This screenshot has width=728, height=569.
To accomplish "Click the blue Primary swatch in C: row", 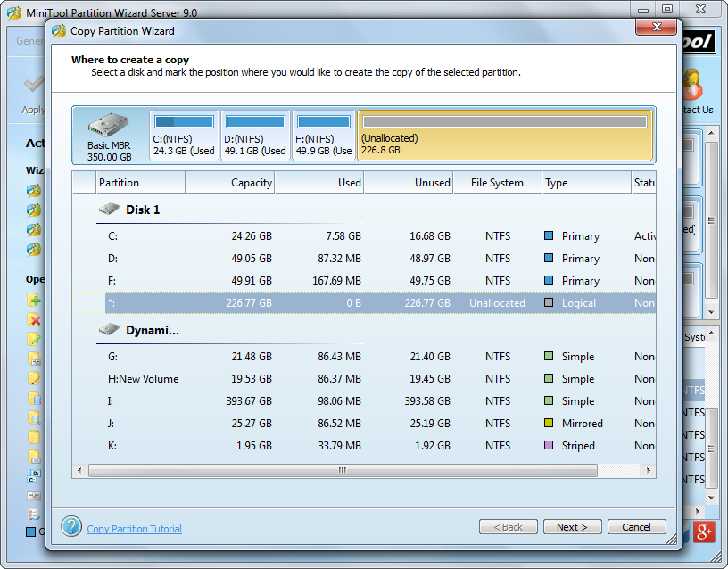I will tap(549, 235).
